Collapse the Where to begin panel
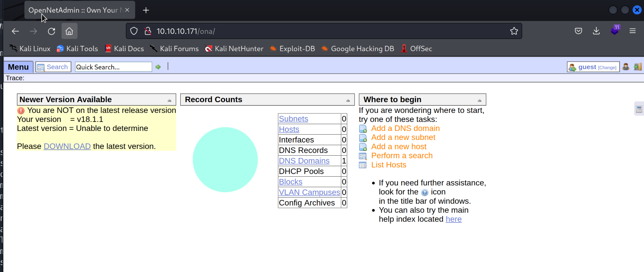 point(479,100)
